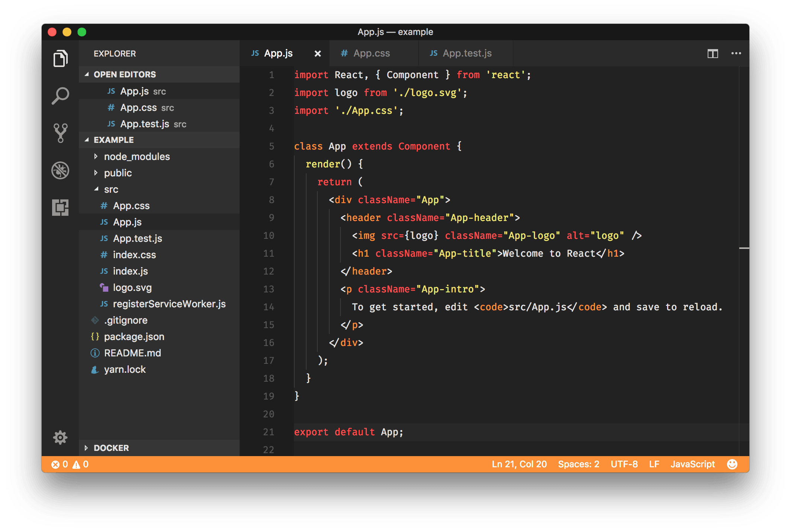The image size is (791, 532).
Task: Click the split editor icon
Action: point(712,54)
